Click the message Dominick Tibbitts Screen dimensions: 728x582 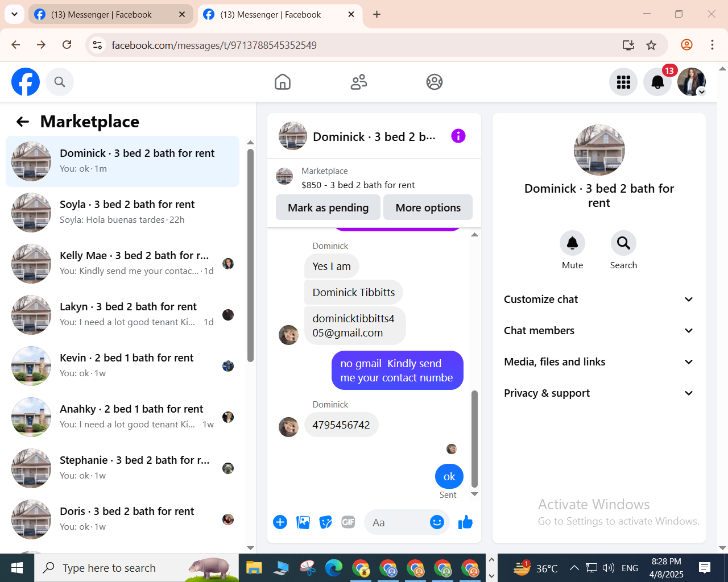tap(354, 292)
